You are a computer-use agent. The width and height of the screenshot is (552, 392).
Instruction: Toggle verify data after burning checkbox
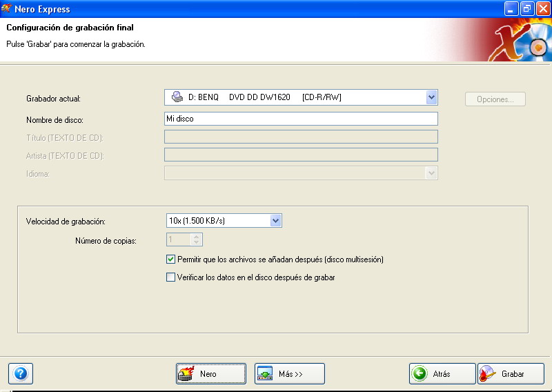[x=170, y=277]
